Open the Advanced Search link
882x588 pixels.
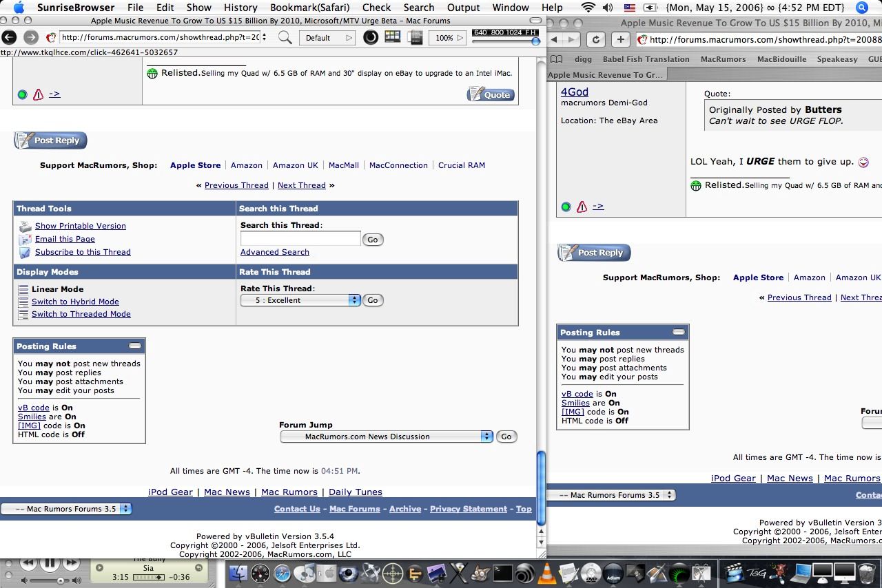(274, 252)
